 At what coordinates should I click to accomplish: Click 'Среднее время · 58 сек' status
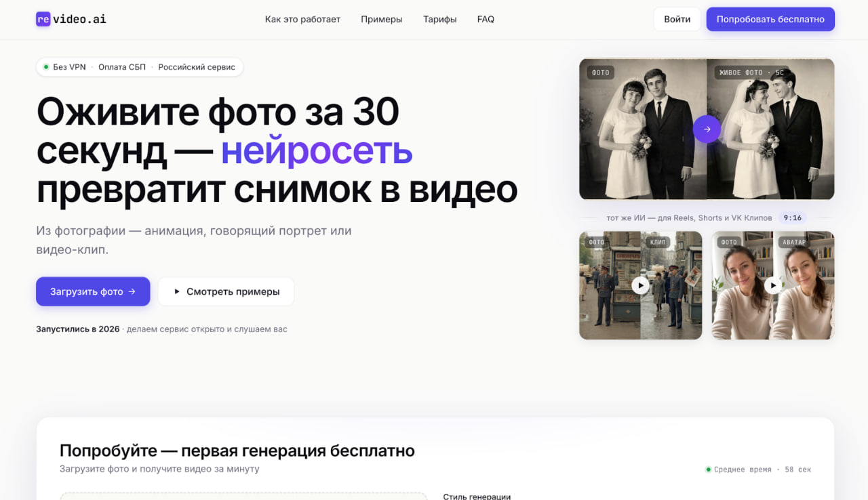[758, 470]
